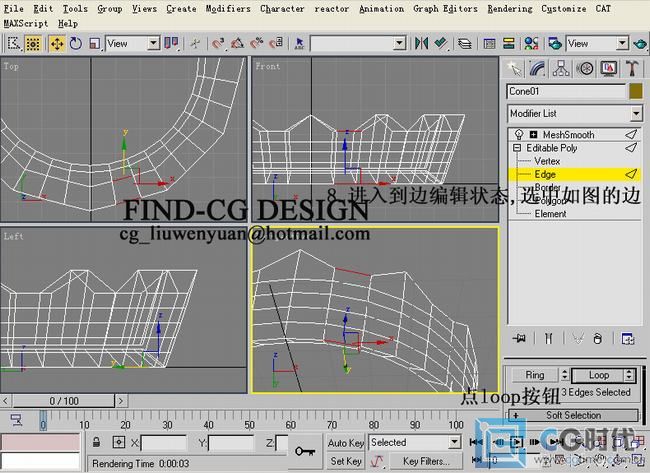Step time slider forward with right arrow

click(121, 401)
